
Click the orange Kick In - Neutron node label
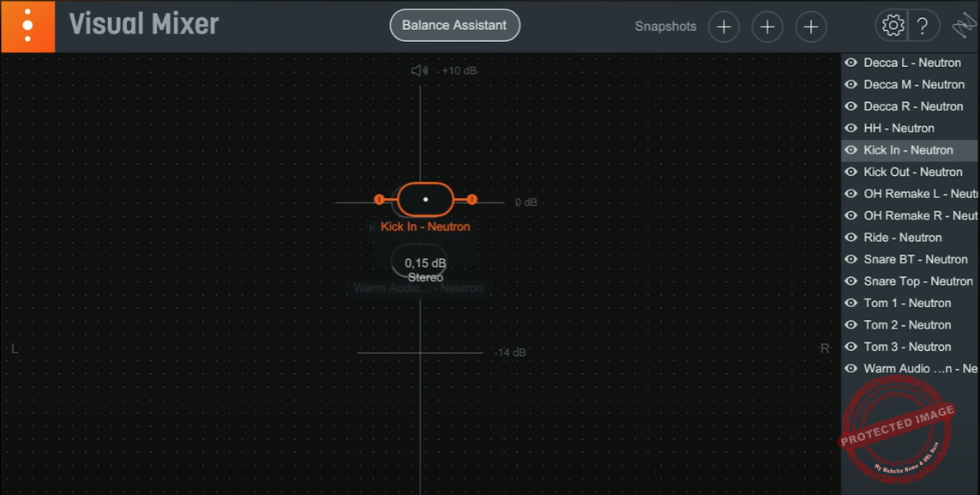(x=425, y=226)
